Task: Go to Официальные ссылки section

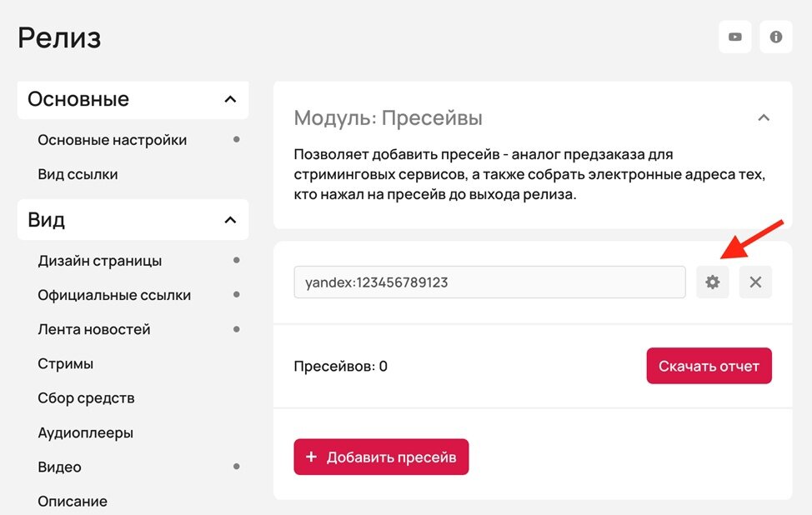Action: click(114, 295)
